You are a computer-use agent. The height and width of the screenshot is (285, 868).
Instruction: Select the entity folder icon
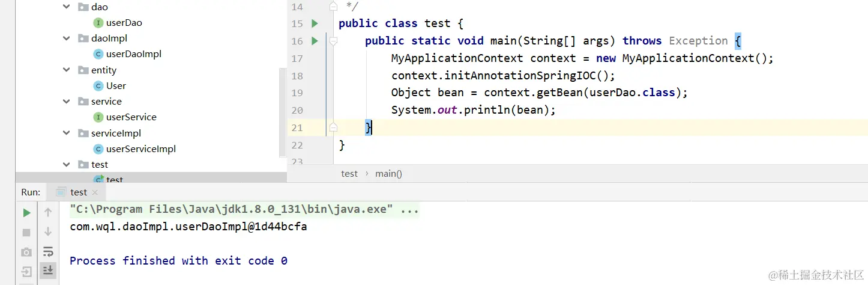[83, 70]
